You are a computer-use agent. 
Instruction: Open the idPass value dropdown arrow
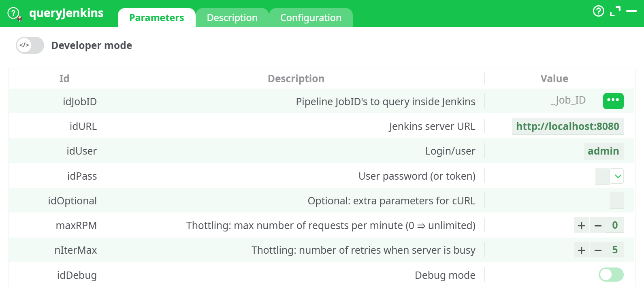click(617, 176)
